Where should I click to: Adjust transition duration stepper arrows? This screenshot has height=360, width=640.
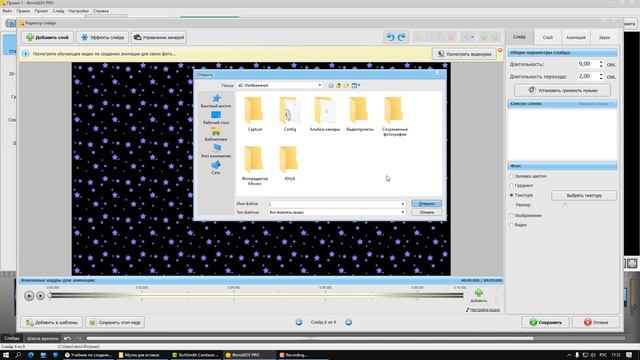pyautogui.click(x=601, y=76)
